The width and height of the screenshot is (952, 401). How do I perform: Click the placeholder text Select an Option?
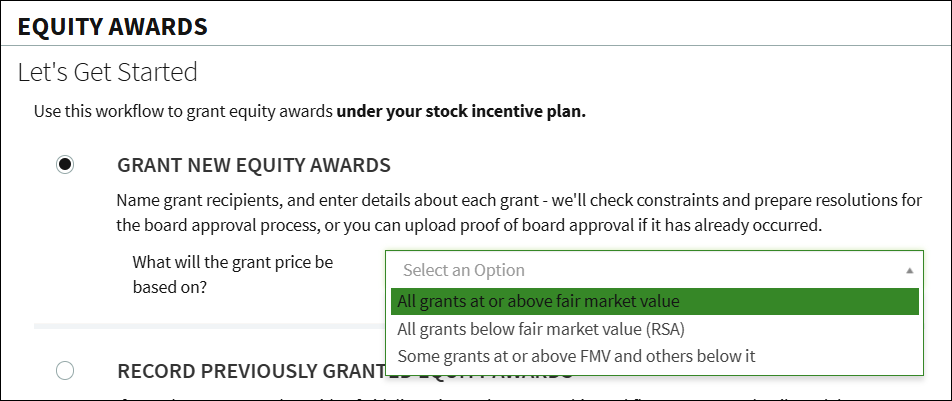click(464, 270)
